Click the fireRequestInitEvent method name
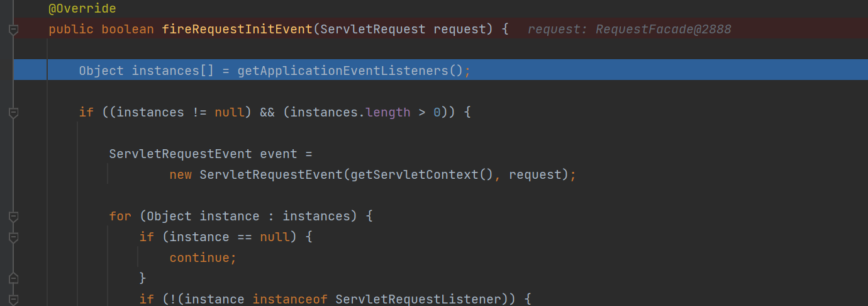This screenshot has width=868, height=306. [237, 30]
